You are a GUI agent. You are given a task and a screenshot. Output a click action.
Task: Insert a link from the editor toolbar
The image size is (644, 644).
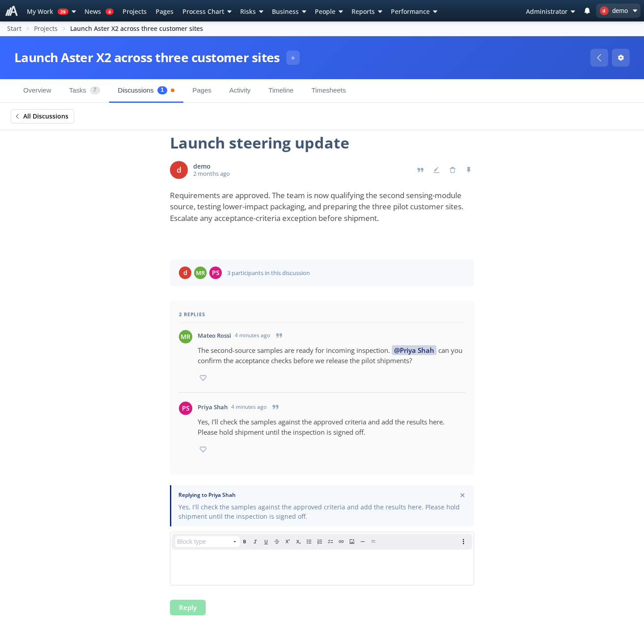pyautogui.click(x=341, y=542)
